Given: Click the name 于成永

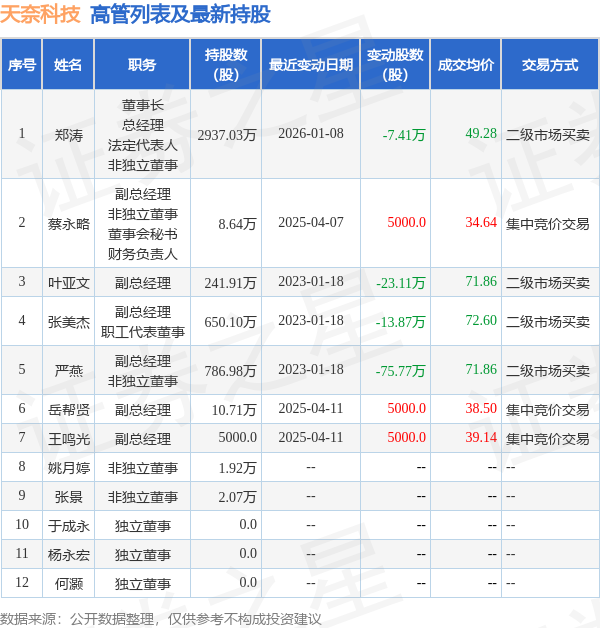Looking at the screenshot, I should tap(68, 526).
